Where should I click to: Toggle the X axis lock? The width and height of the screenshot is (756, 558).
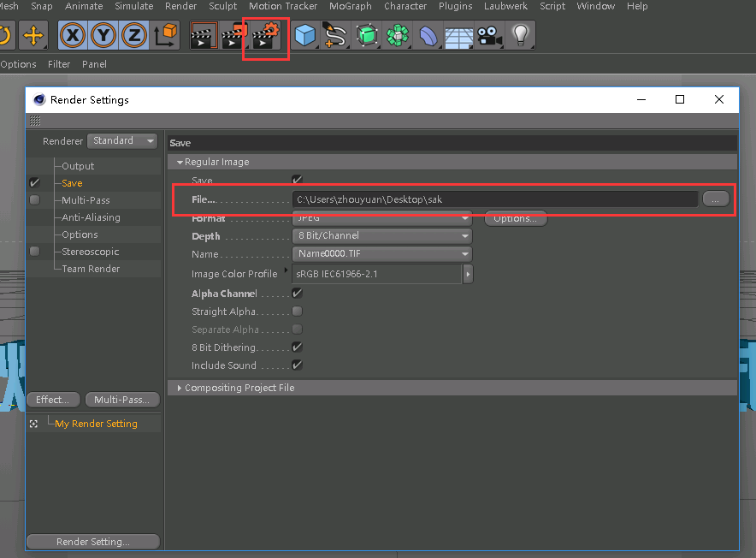click(74, 36)
